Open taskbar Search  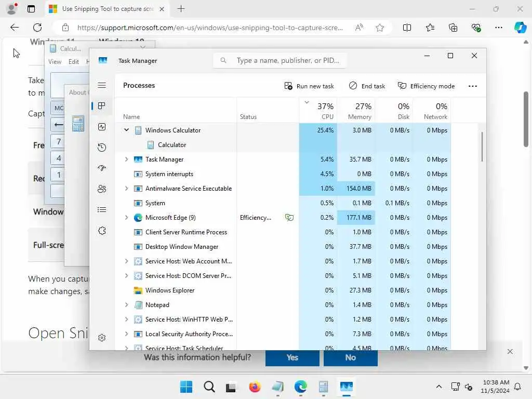(209, 387)
